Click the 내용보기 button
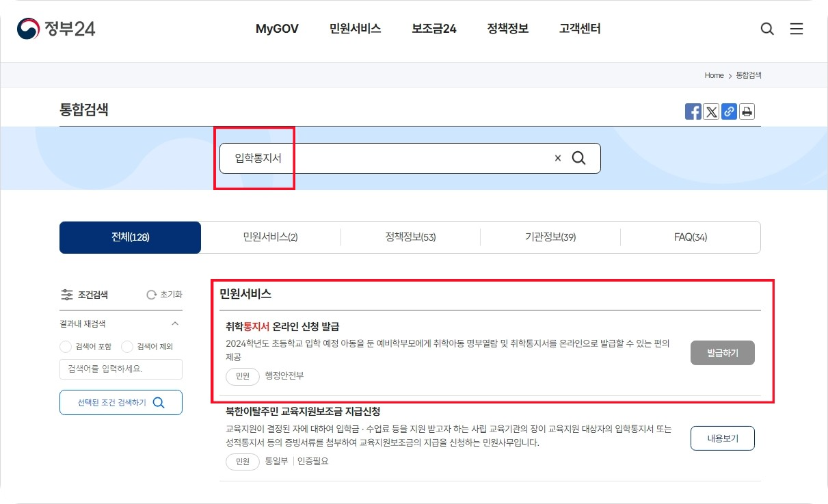The width and height of the screenshot is (828, 504). point(722,438)
